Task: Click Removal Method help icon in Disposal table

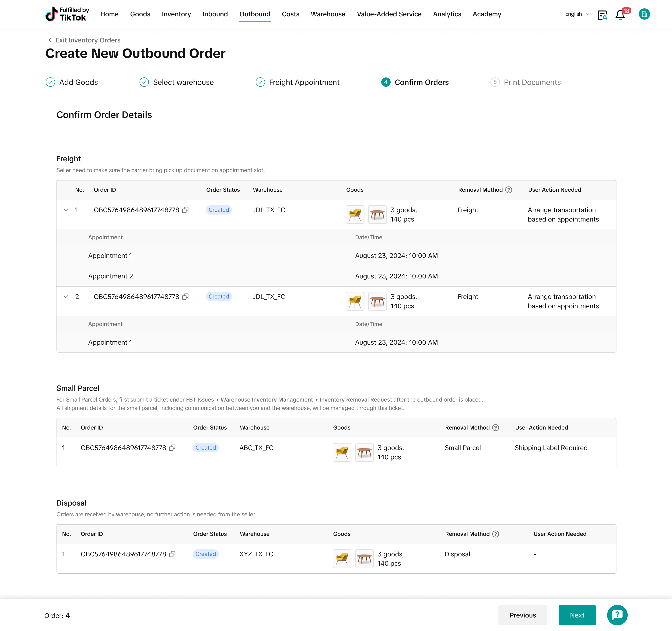Action: 496,534
